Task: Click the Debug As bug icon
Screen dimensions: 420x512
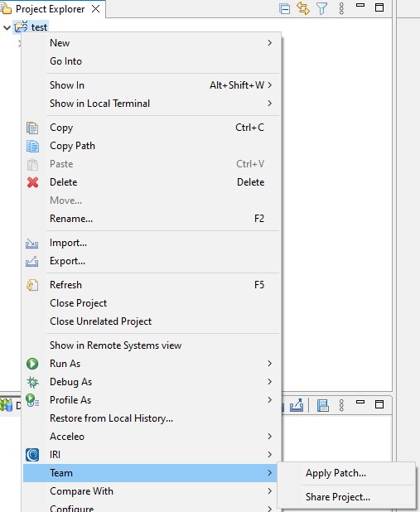Action: (32, 382)
